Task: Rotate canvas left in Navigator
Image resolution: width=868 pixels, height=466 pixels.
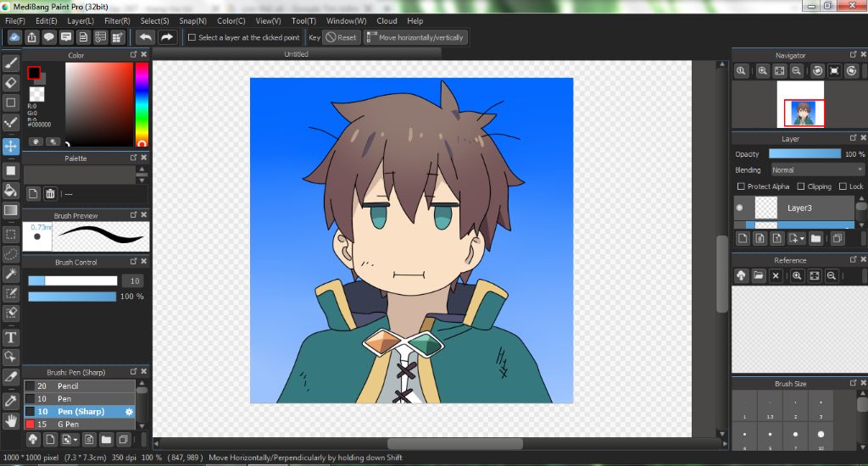Action: (817, 71)
